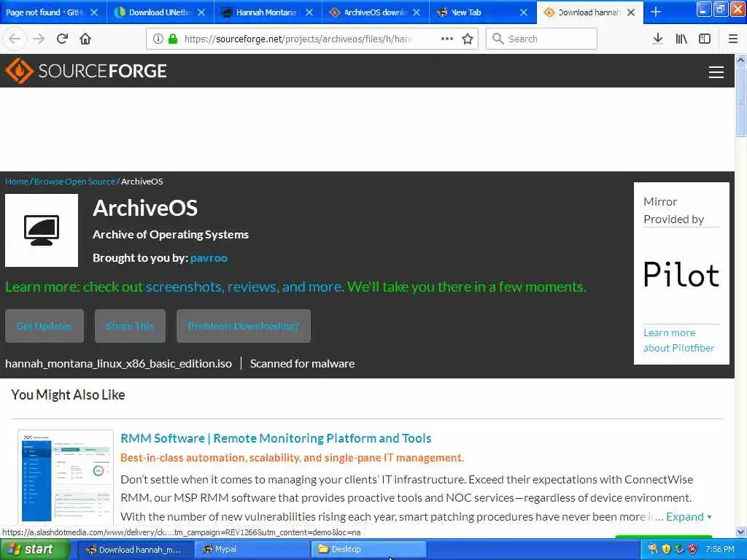Open the browser hamburger menu

click(733, 39)
